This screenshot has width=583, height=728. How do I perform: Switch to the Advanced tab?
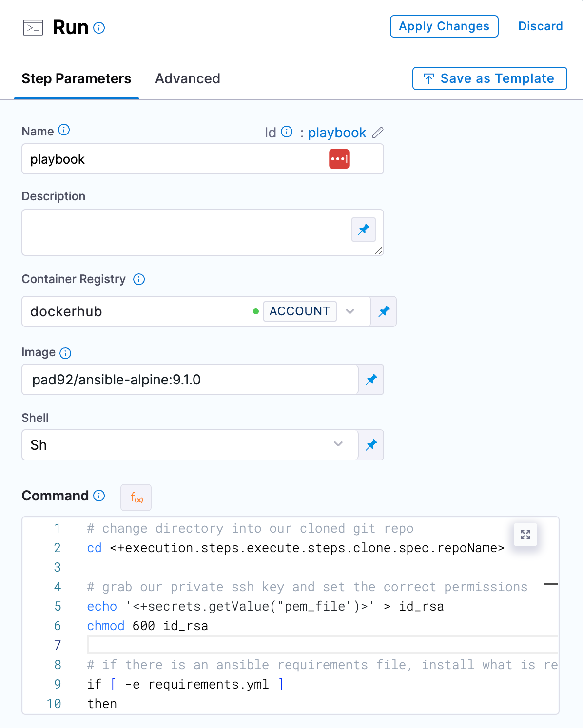188,78
